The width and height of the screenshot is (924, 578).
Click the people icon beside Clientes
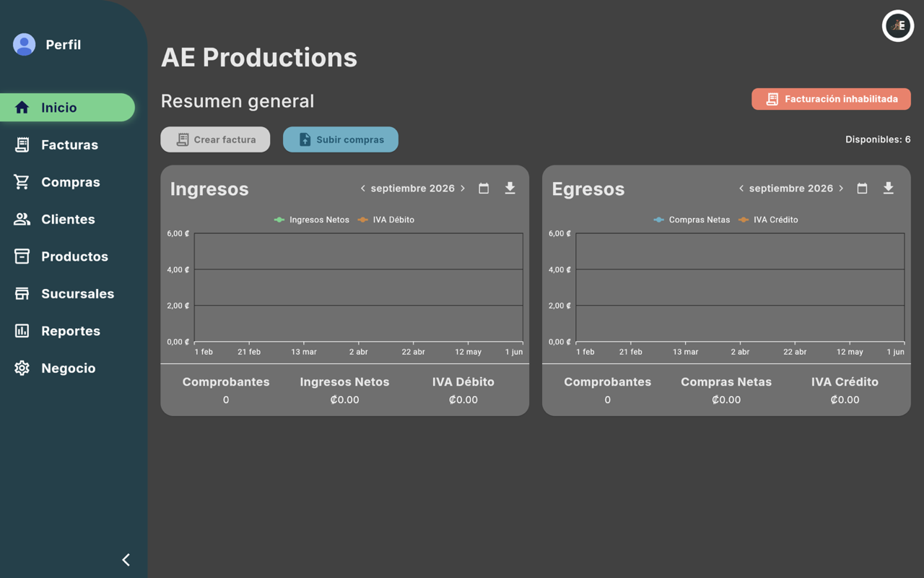(x=22, y=219)
